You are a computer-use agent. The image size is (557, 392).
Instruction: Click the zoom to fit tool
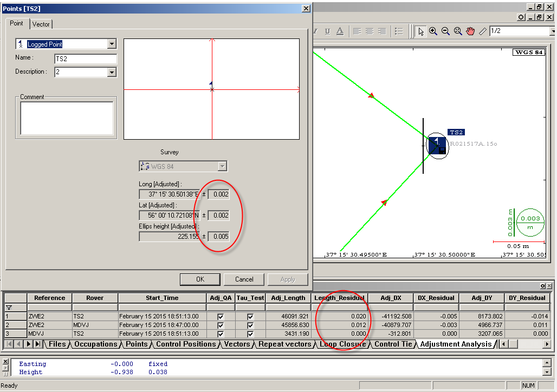click(458, 31)
